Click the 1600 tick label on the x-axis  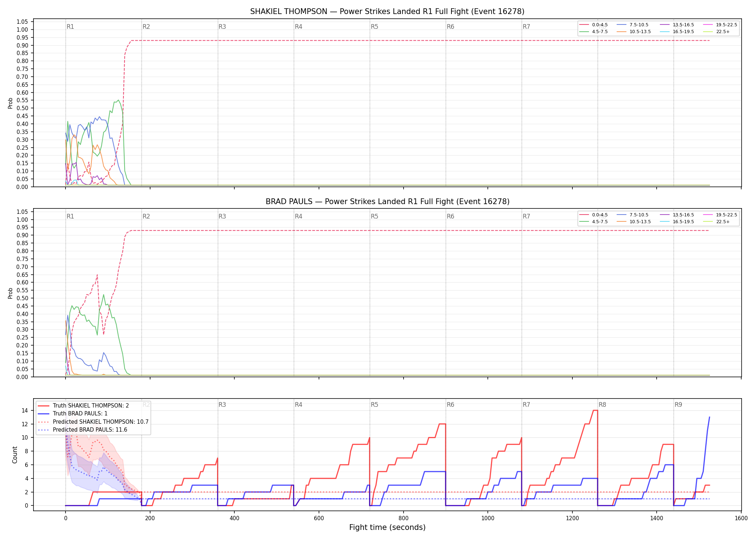741,518
